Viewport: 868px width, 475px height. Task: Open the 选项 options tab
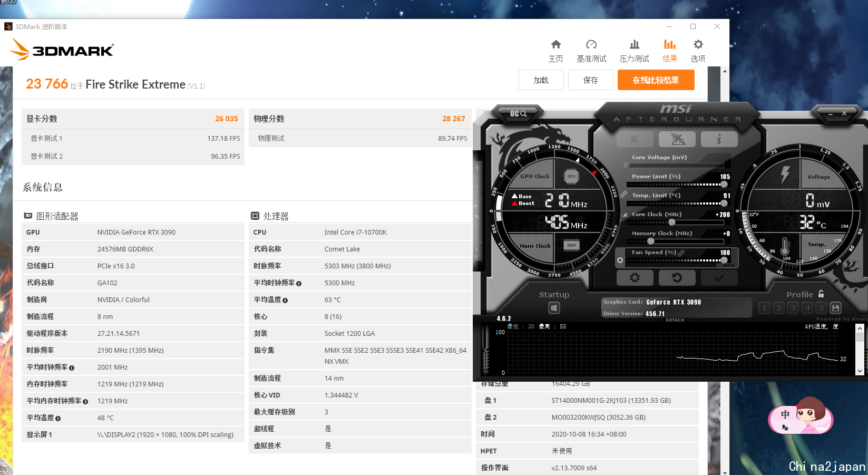[698, 51]
